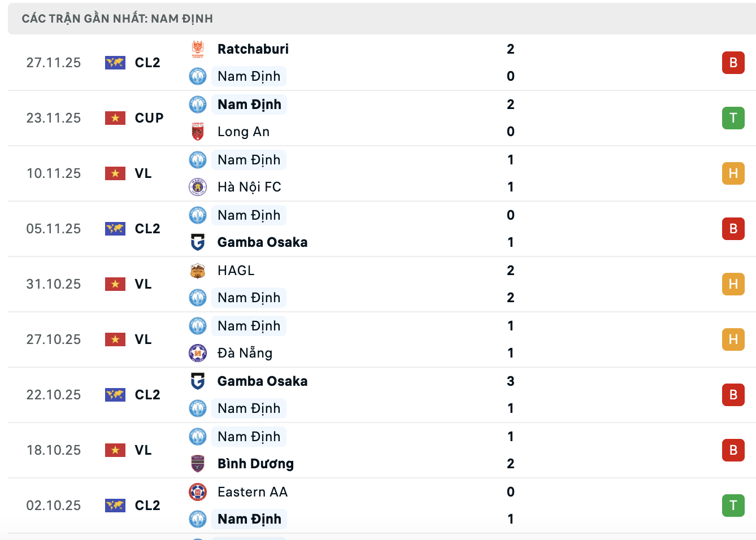Click the Ratchaburi club logo
This screenshot has height=540, width=756.
(197, 49)
